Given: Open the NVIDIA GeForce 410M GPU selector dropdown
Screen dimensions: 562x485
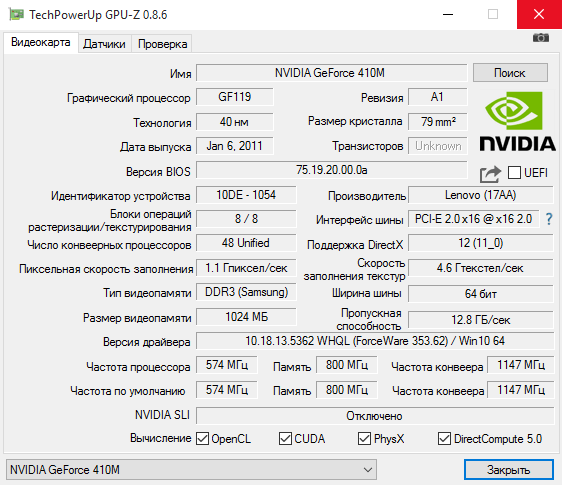Looking at the screenshot, I should click(x=191, y=470).
